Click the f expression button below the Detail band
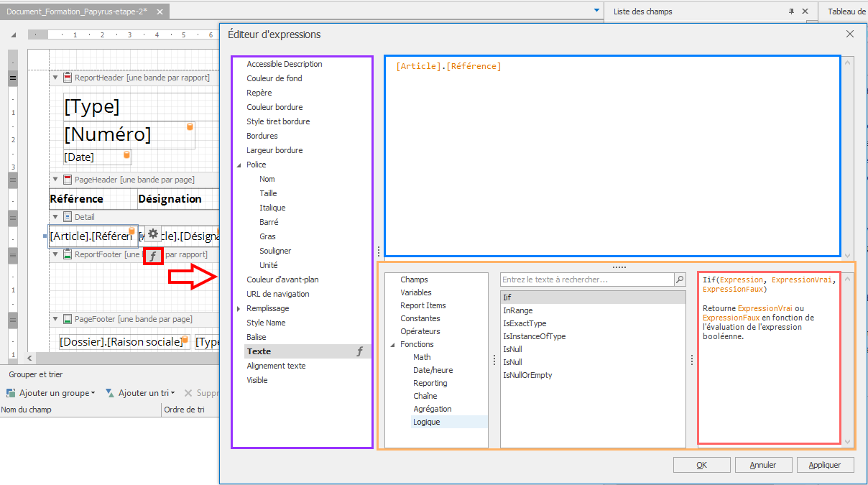Image resolution: width=868 pixels, height=485 pixels. (x=153, y=255)
